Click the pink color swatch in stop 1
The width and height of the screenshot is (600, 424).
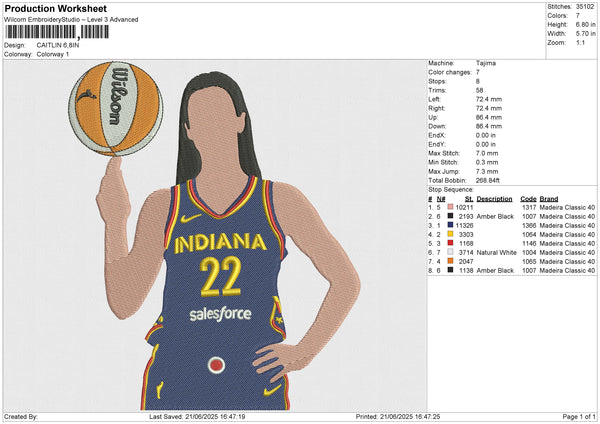(450, 207)
